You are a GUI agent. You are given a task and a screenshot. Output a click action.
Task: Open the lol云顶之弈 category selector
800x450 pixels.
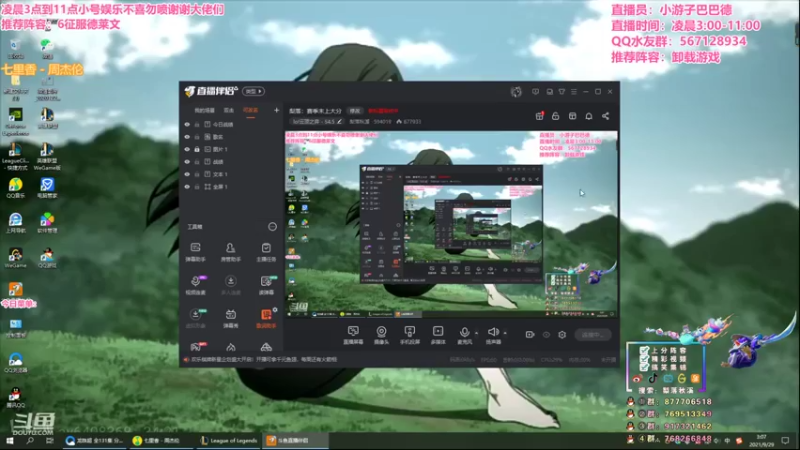coord(317,121)
